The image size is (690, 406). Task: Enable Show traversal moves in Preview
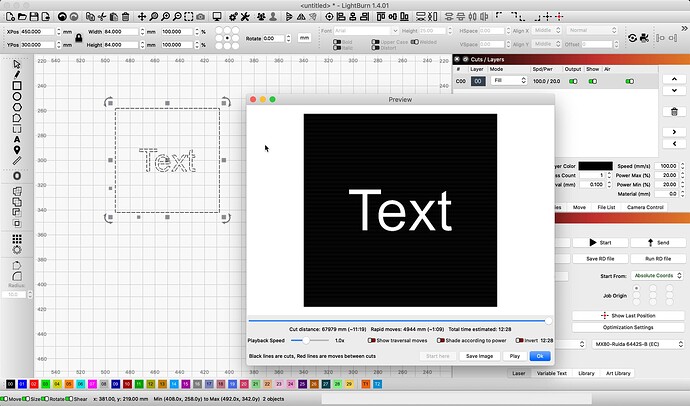coord(371,340)
